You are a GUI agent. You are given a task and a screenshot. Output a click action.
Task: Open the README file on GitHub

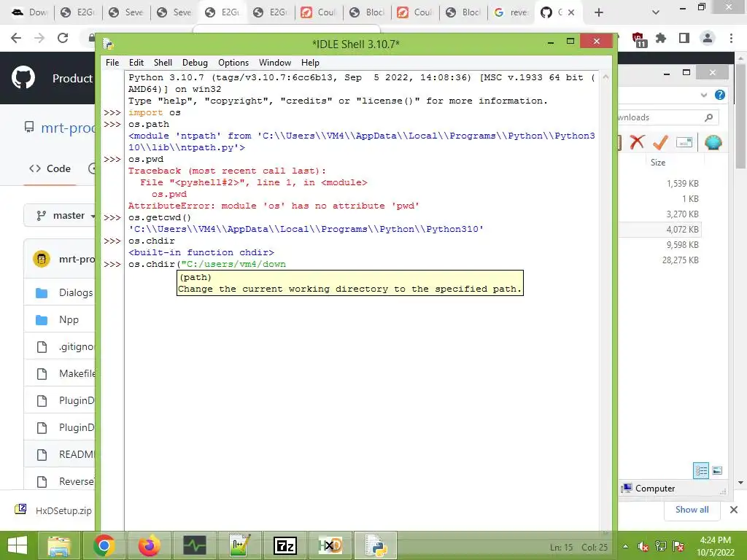76,454
